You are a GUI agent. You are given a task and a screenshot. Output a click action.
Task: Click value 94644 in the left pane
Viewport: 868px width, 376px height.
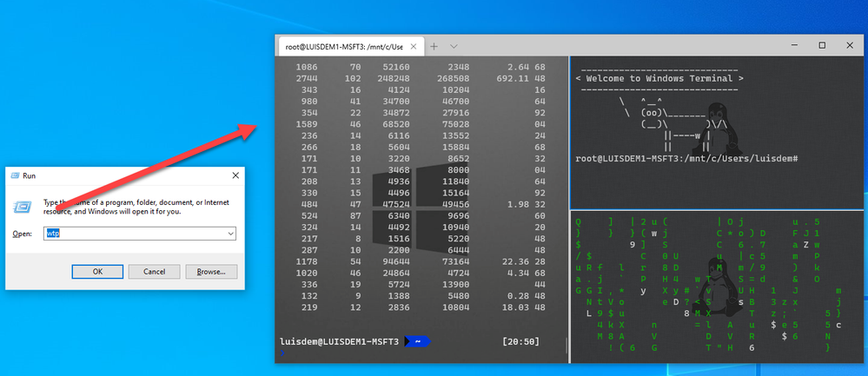(394, 261)
